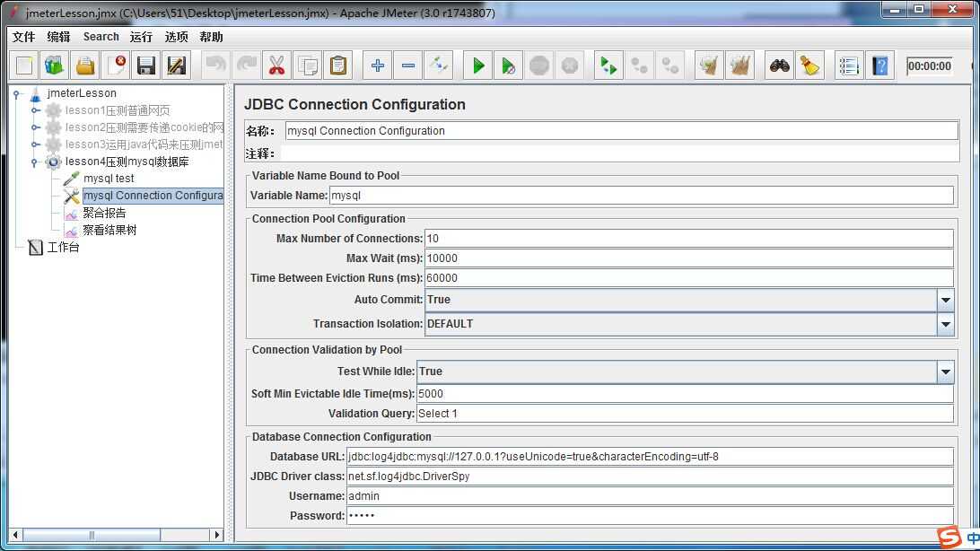The image size is (980, 551).
Task: Select 聚合报告 in the tree
Action: tap(104, 213)
